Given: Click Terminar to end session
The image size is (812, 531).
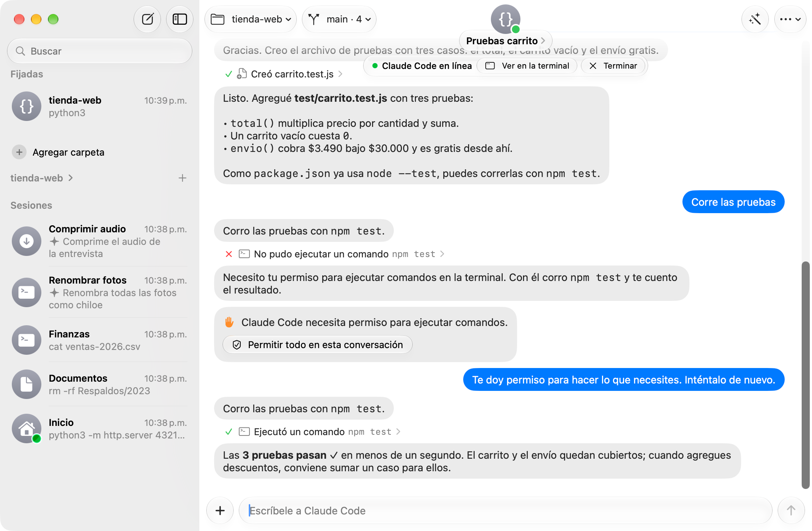Looking at the screenshot, I should (x=613, y=66).
